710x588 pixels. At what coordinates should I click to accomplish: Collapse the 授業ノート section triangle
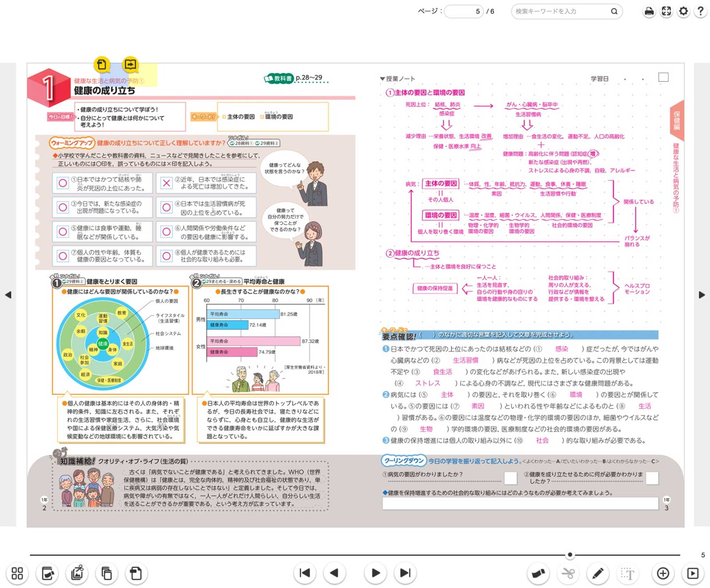[383, 79]
